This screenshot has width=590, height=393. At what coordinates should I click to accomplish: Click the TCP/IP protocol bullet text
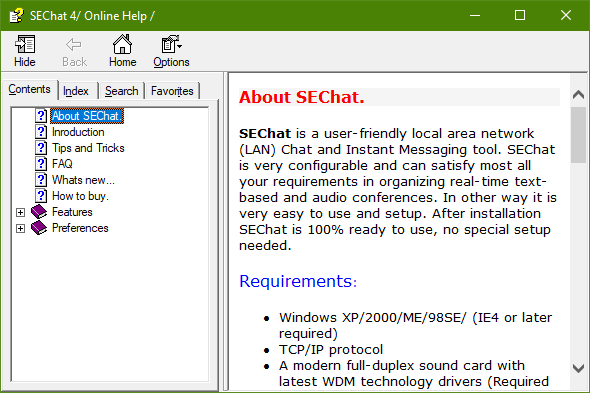[x=331, y=350]
